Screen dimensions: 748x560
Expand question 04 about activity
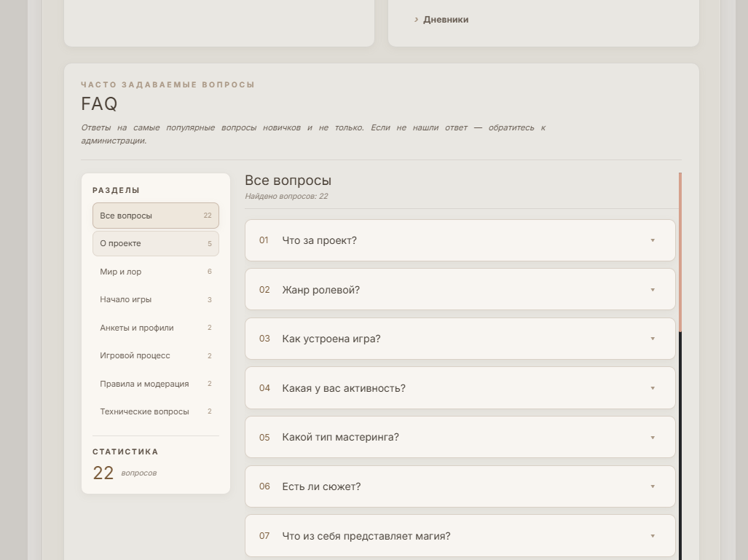(460, 388)
